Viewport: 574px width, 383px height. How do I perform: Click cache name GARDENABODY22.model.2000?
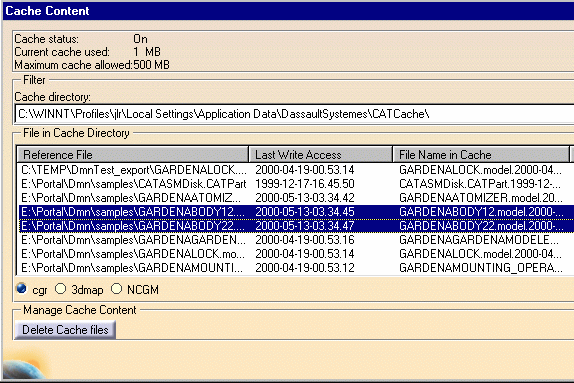click(x=481, y=226)
